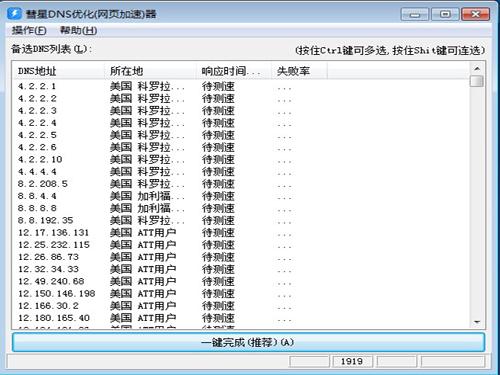500x375 pixels.
Task: Select DNS row 4.2.2.1
Action: coord(241,86)
